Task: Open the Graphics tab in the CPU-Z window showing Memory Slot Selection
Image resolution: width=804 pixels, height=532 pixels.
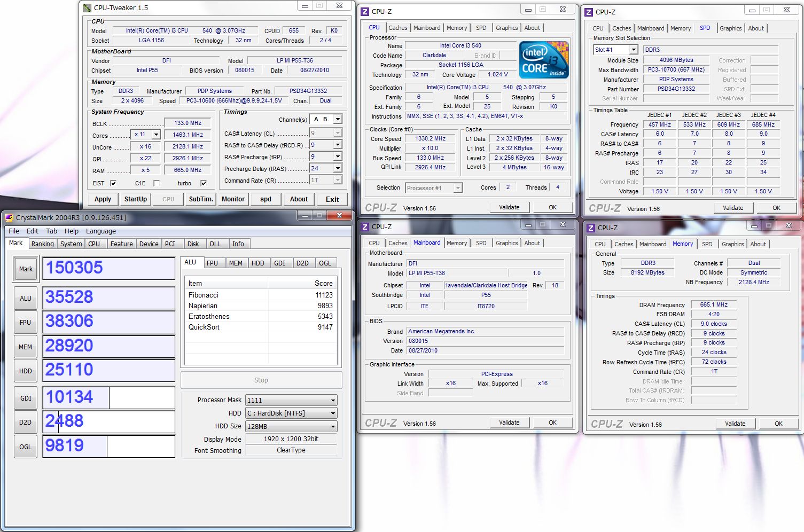Action: pos(730,28)
